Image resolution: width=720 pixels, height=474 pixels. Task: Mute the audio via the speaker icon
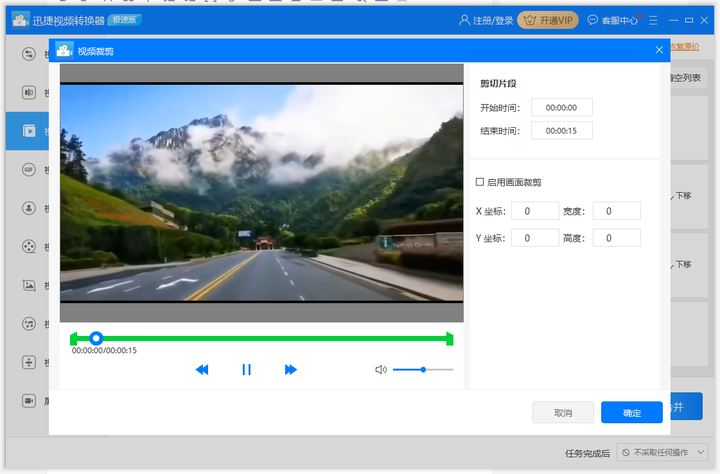click(x=381, y=370)
